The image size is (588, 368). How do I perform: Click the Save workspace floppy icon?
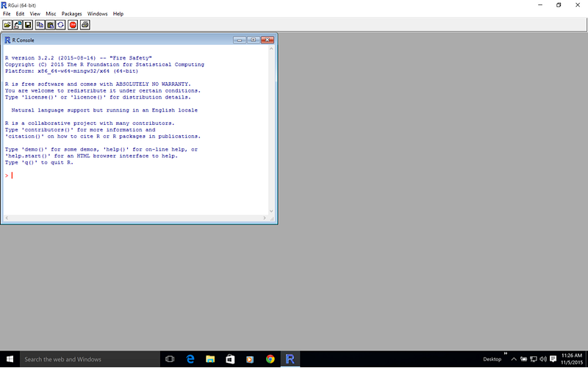coord(28,25)
